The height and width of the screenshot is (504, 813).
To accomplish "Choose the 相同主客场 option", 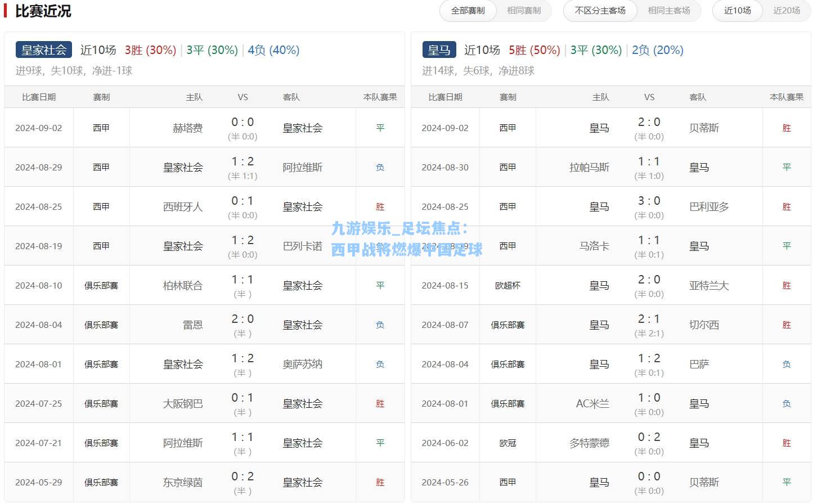I will [x=668, y=11].
